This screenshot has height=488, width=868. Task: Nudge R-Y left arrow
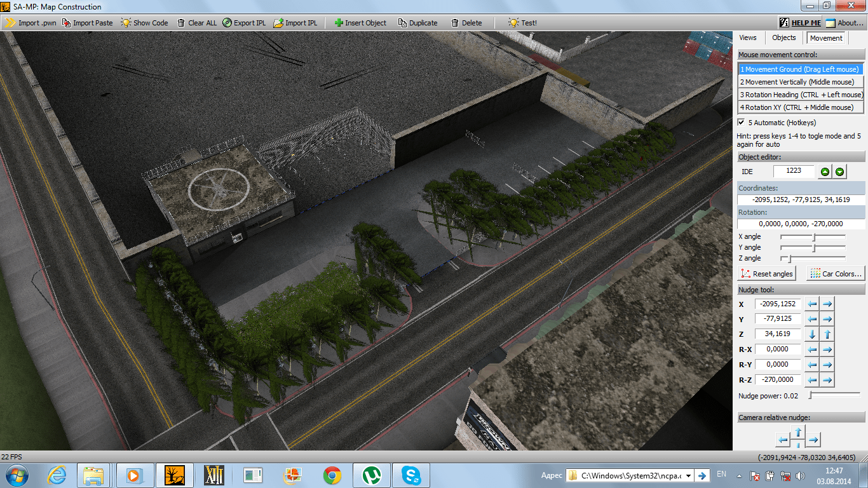pos(812,365)
